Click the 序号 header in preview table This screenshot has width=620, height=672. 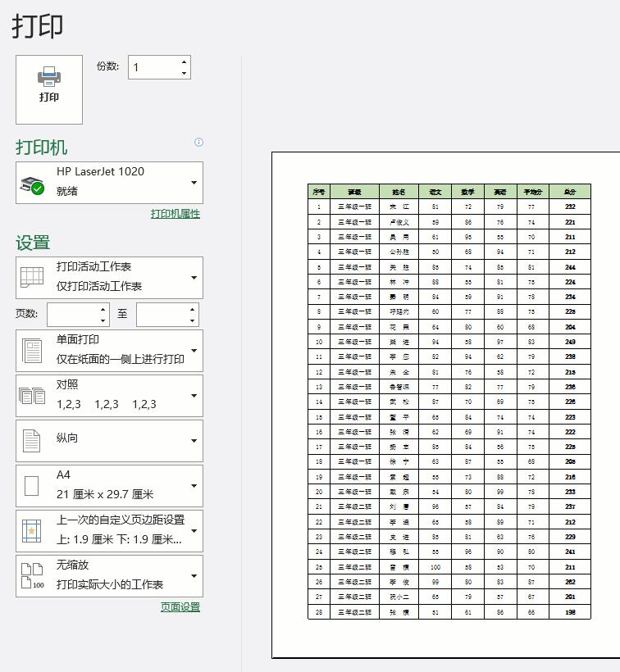pyautogui.click(x=319, y=192)
